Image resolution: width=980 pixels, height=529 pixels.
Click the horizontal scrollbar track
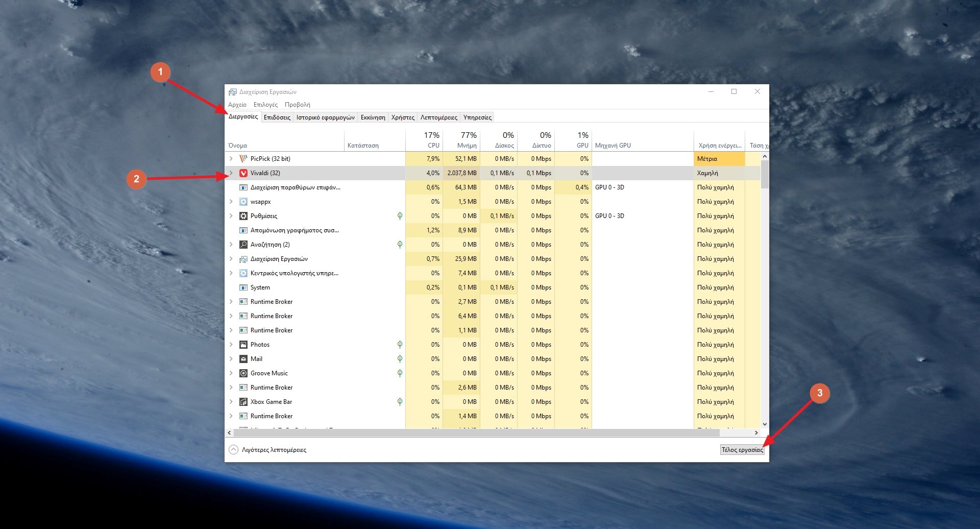click(x=735, y=433)
